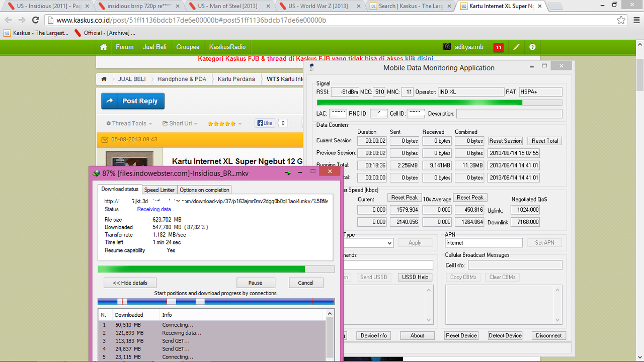Open the Handphone & PDA breadcrumb
The width and height of the screenshot is (644, 362).
pos(182,79)
